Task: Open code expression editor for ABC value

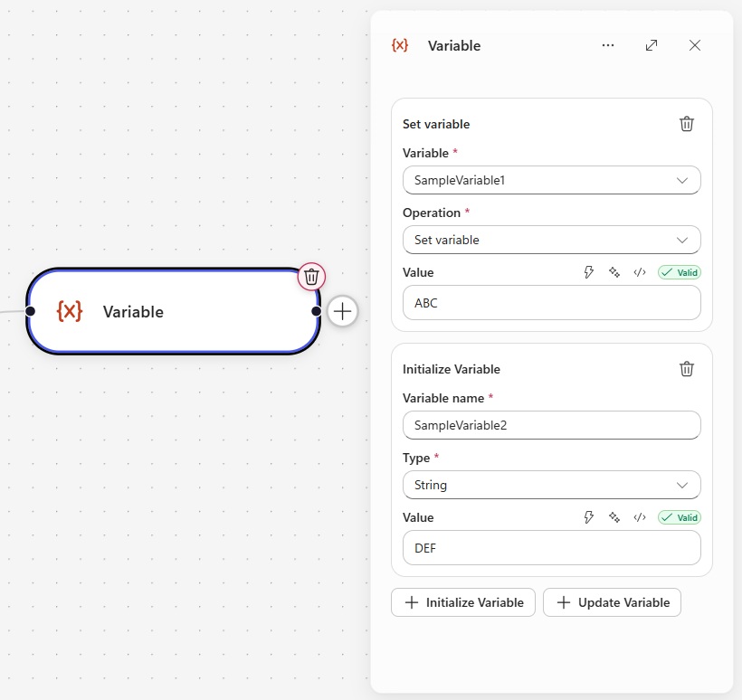Action: point(640,272)
